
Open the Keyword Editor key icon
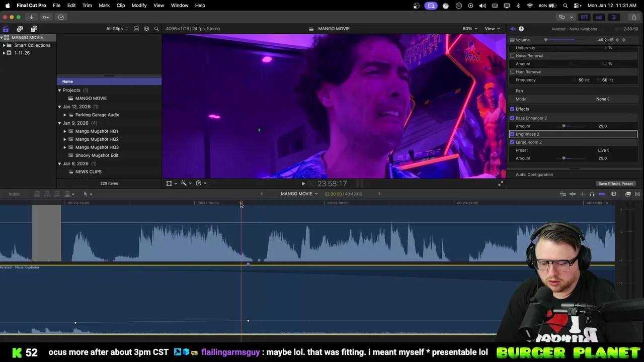pos(46,17)
